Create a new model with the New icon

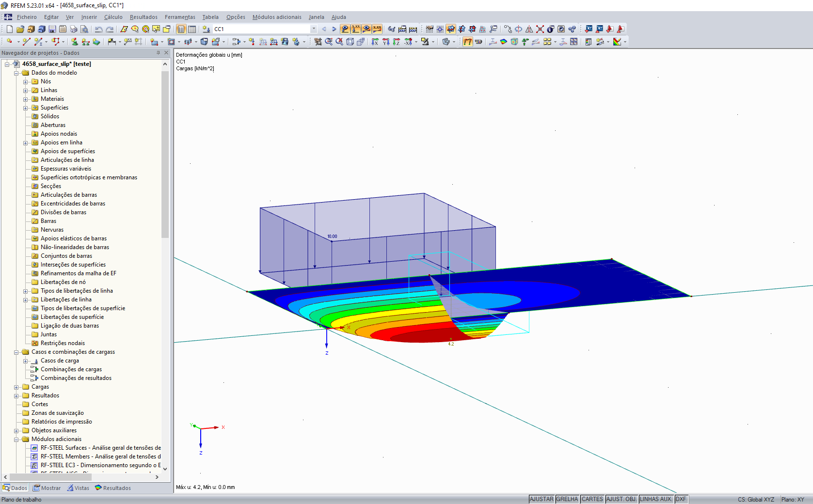[x=10, y=29]
